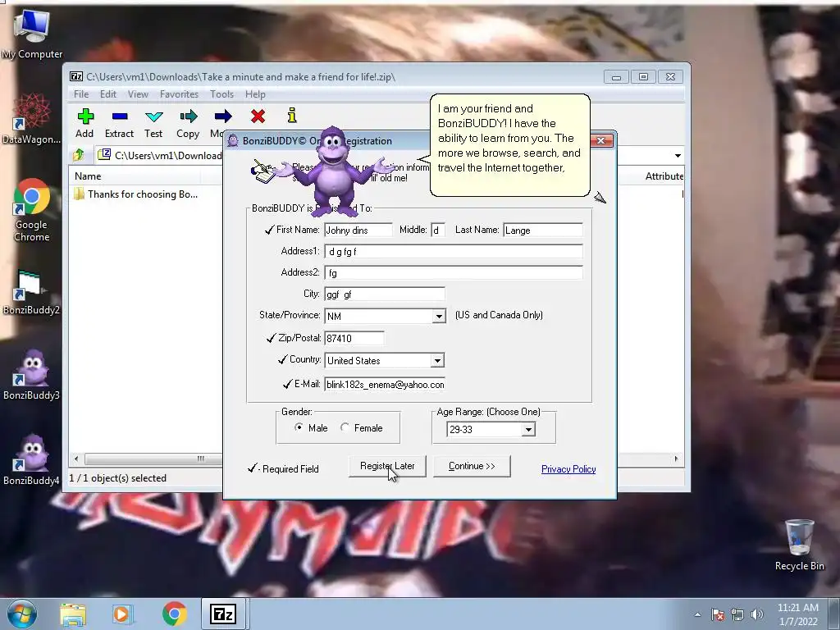Open the State/Province dropdown
The image size is (840, 630).
439,316
